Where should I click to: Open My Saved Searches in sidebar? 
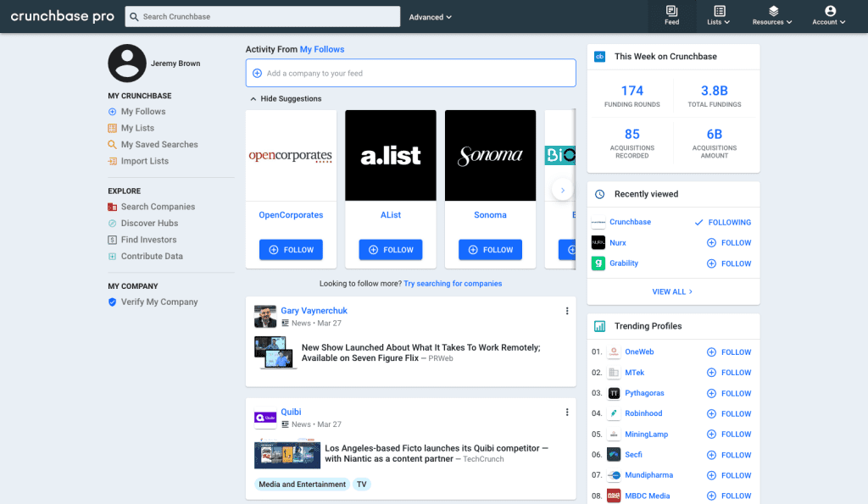pos(159,145)
